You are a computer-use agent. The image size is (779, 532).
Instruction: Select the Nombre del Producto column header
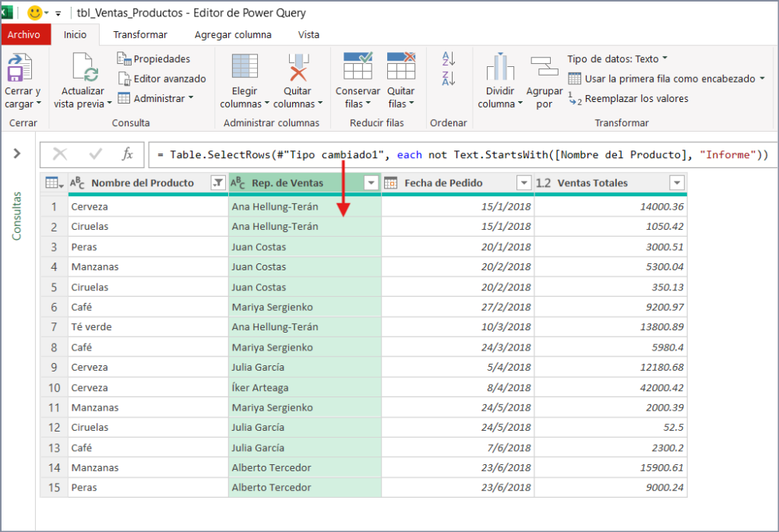click(x=143, y=183)
